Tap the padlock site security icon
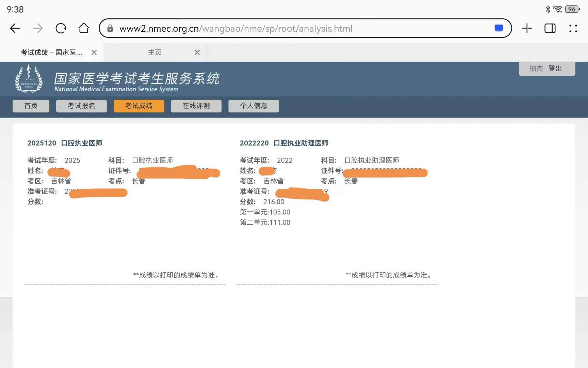588x368 pixels. point(110,28)
